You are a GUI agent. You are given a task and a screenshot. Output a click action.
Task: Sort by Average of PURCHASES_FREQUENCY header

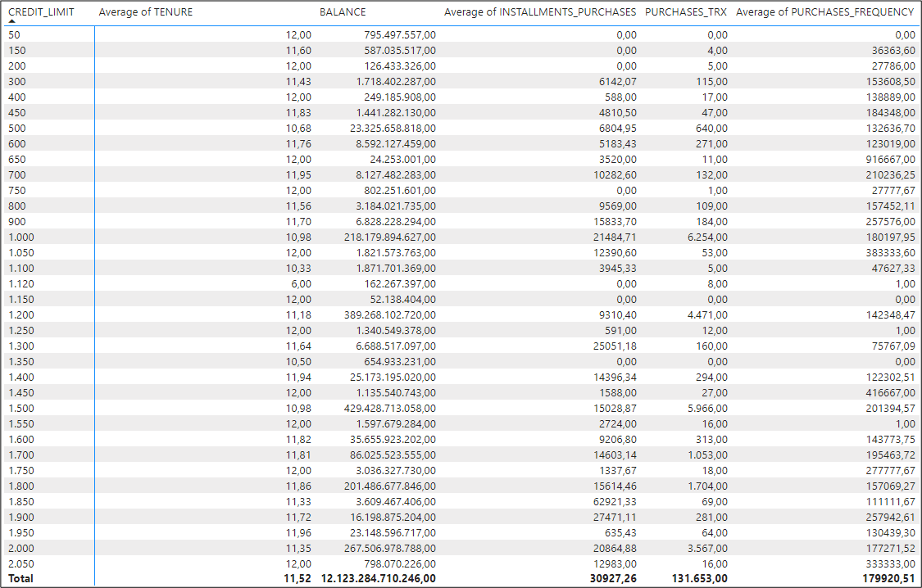824,12
